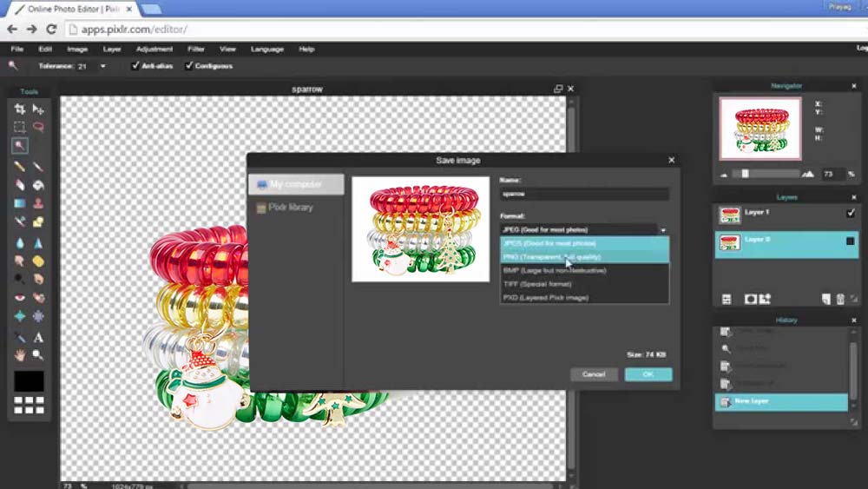This screenshot has width=868, height=489.
Task: Select the Wand tool in Tools panel
Action: tap(19, 146)
